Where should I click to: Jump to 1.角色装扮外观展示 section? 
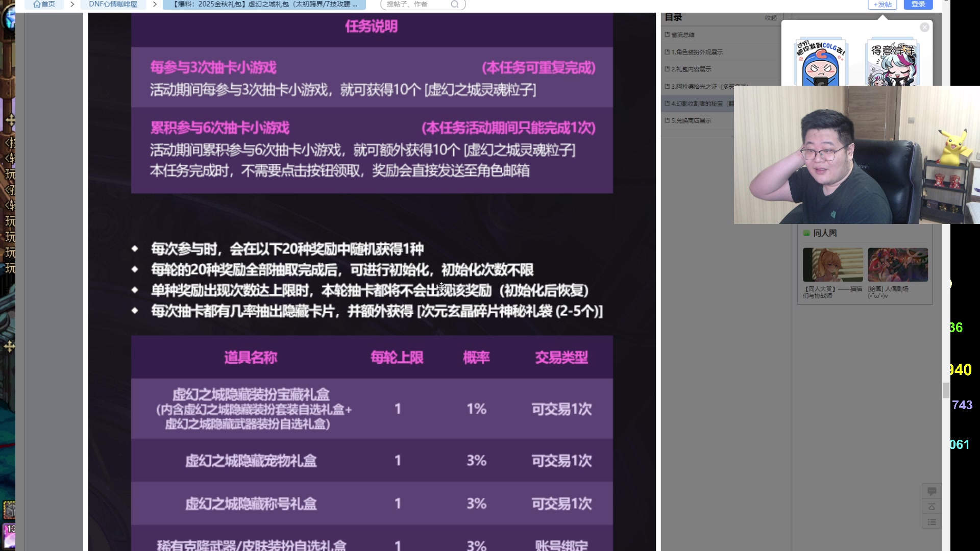click(697, 52)
